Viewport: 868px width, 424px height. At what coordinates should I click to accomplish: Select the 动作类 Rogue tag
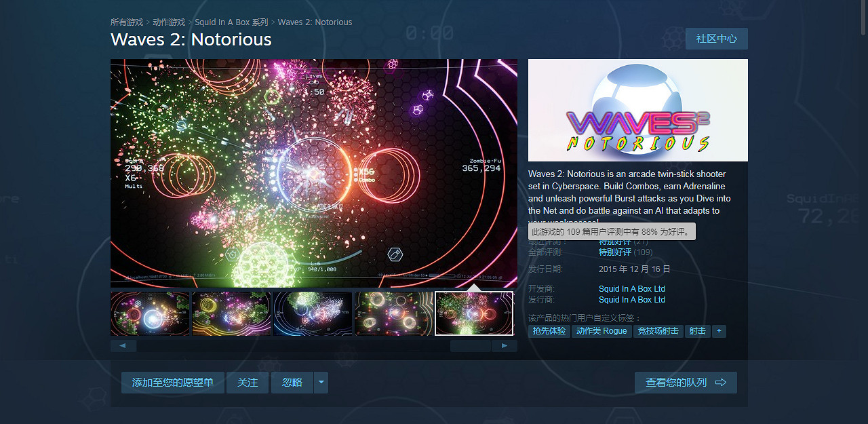[x=601, y=331]
